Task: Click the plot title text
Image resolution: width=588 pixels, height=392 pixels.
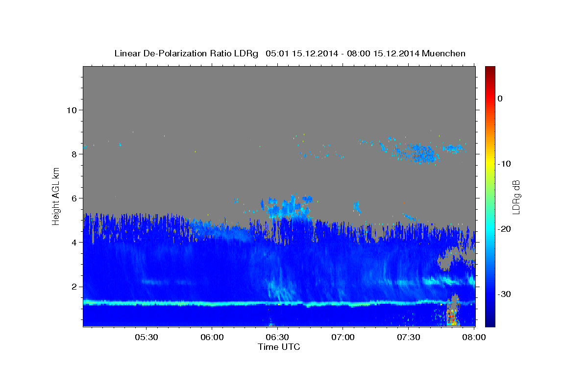Action: point(290,53)
